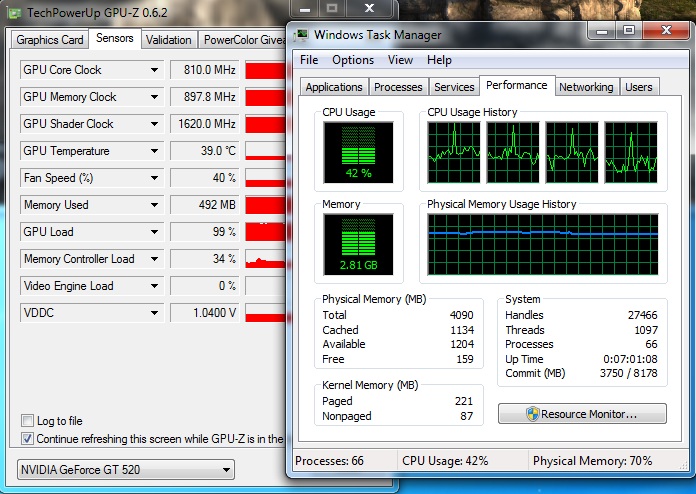Click status bar CPU Usage: 42% entry
The width and height of the screenshot is (696, 494).
[x=445, y=461]
